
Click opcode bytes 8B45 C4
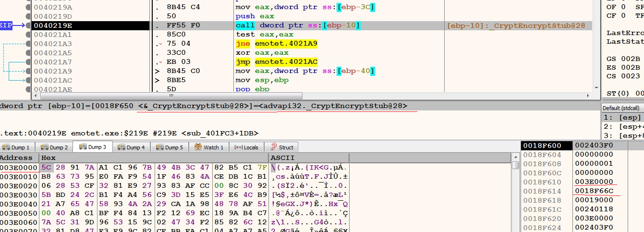pos(183,7)
